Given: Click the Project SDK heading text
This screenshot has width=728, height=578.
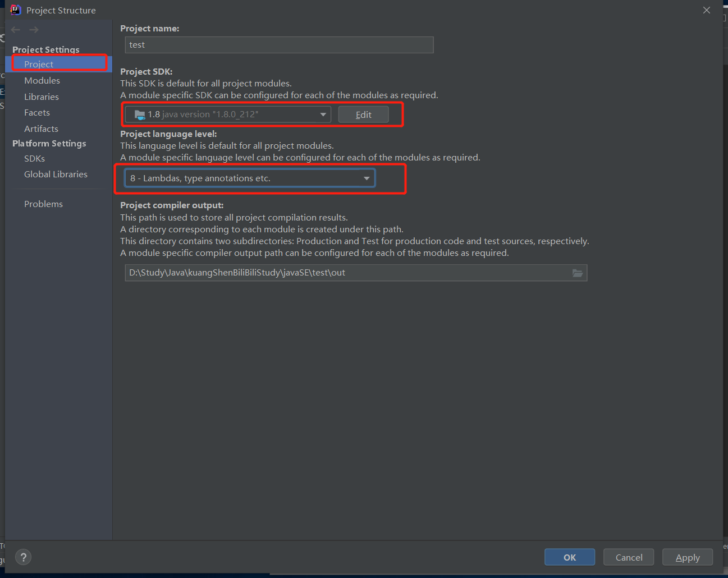Looking at the screenshot, I should 146,71.
